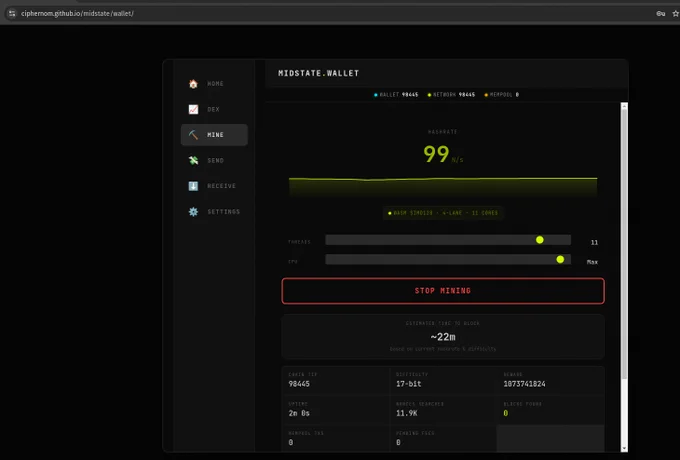
Task: Click the blocks found value 0
Action: pyautogui.click(x=506, y=413)
